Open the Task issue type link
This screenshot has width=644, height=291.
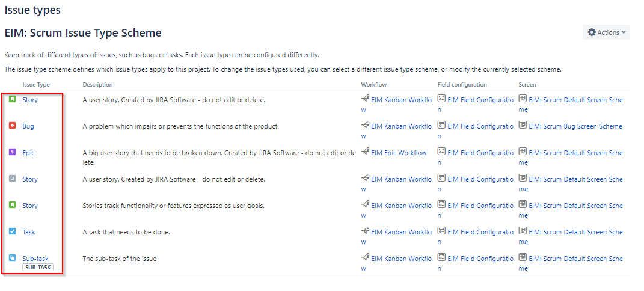29,232
